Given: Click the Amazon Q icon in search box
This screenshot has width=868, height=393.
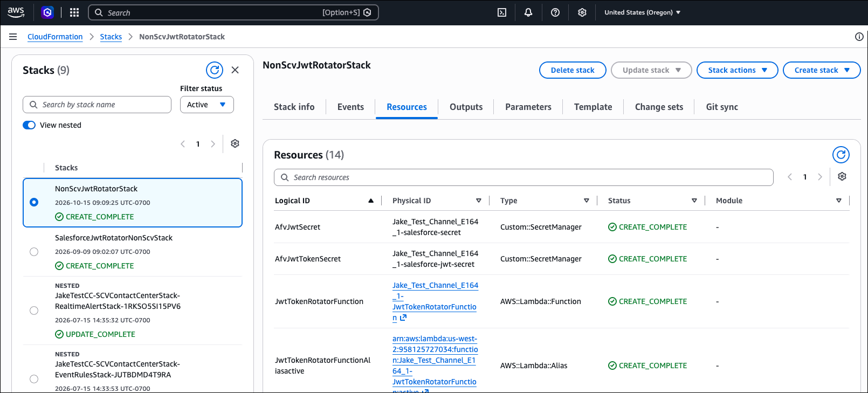Looking at the screenshot, I should pyautogui.click(x=367, y=12).
